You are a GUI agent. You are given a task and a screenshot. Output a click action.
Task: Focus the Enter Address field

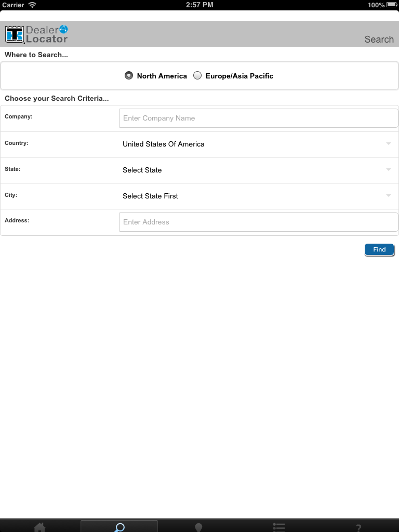tap(259, 222)
